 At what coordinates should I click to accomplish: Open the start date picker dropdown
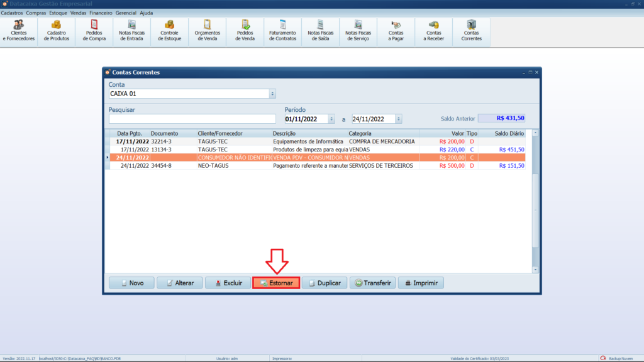[x=331, y=119]
